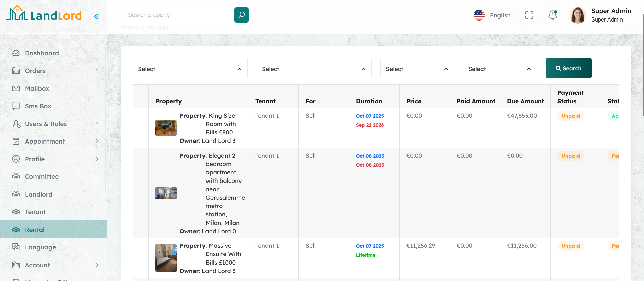This screenshot has width=644, height=281.
Task: Collapse the sidebar with the double-chevron icon
Action: click(x=96, y=16)
